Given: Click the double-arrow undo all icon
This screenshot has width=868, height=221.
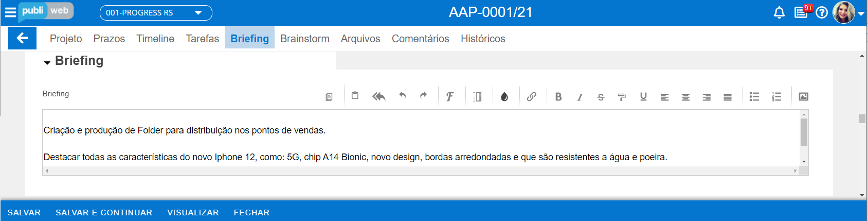Looking at the screenshot, I should [x=378, y=96].
